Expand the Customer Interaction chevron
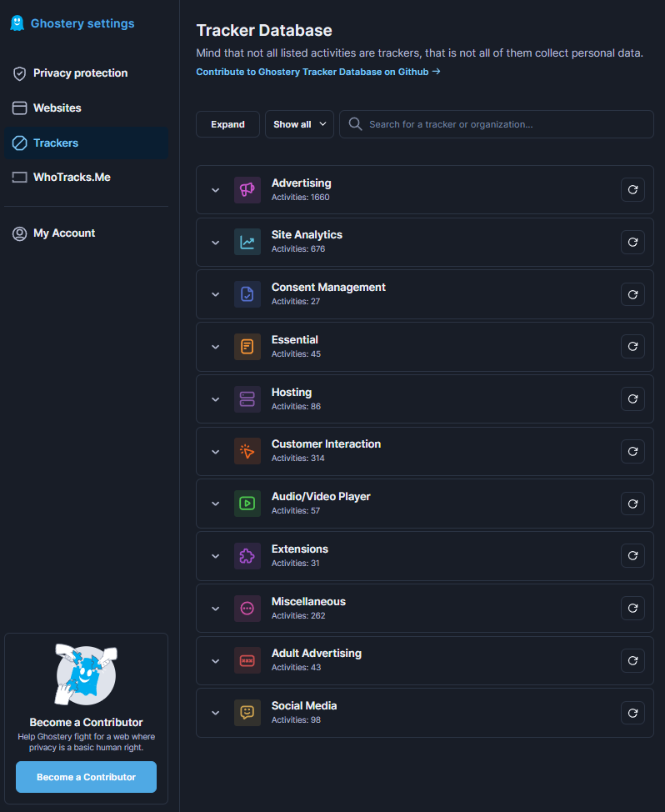Screen dimensions: 665x812 (x=215, y=452)
